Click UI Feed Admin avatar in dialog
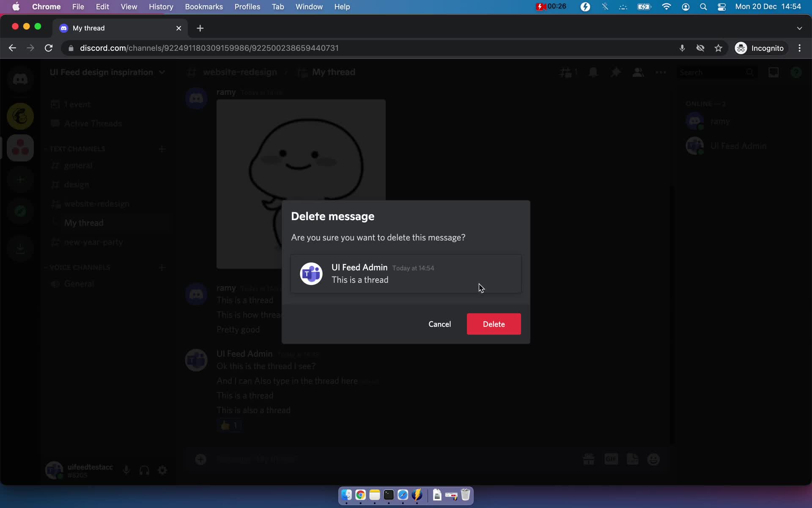Viewport: 812px width, 508px height. tap(311, 273)
